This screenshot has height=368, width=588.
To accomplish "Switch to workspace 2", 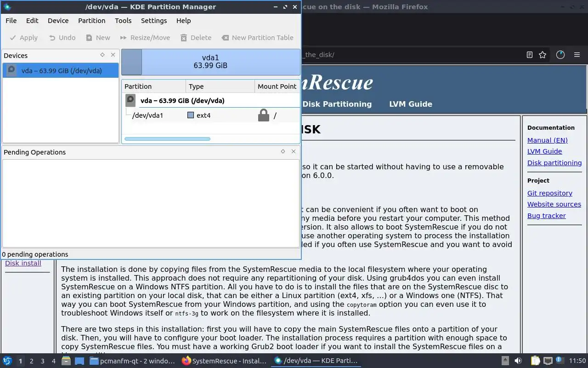I will [x=31, y=361].
